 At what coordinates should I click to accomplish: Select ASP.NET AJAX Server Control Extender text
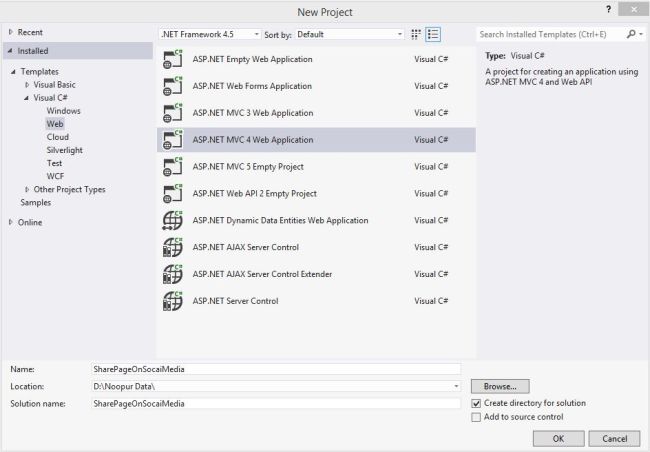point(262,274)
